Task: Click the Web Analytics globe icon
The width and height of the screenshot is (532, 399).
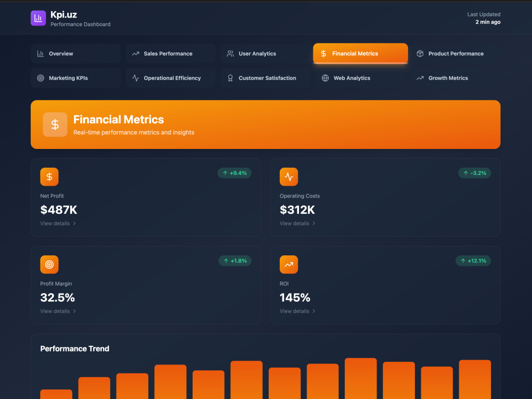Action: click(325, 78)
